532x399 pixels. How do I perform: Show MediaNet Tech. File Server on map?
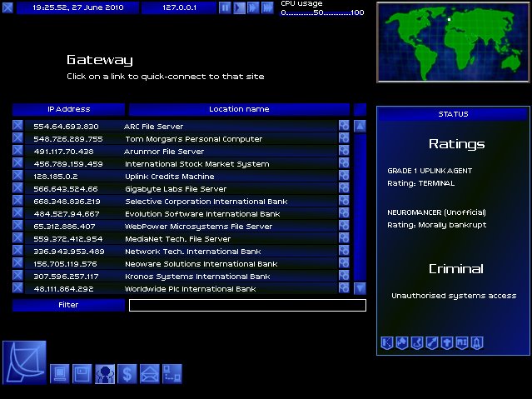tap(344, 238)
